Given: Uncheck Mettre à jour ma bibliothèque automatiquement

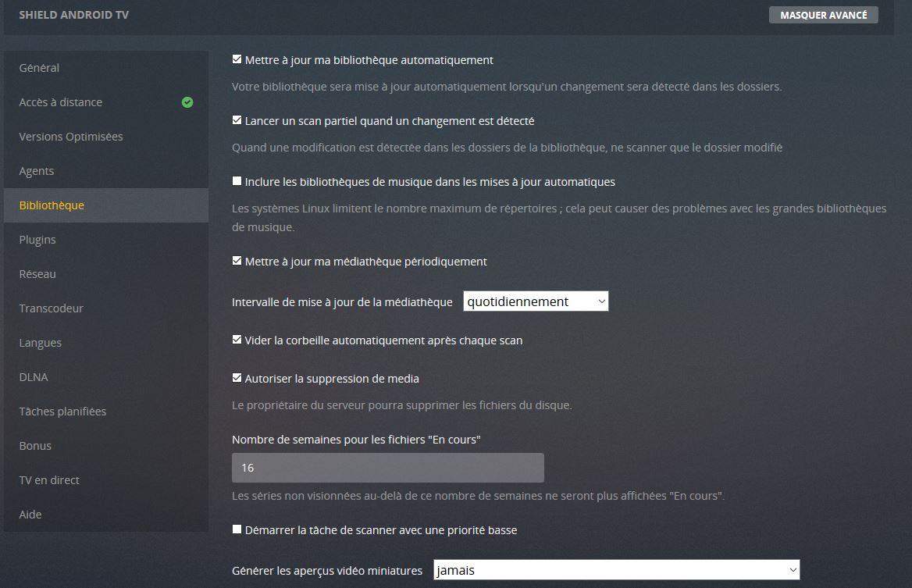Looking at the screenshot, I should point(237,59).
